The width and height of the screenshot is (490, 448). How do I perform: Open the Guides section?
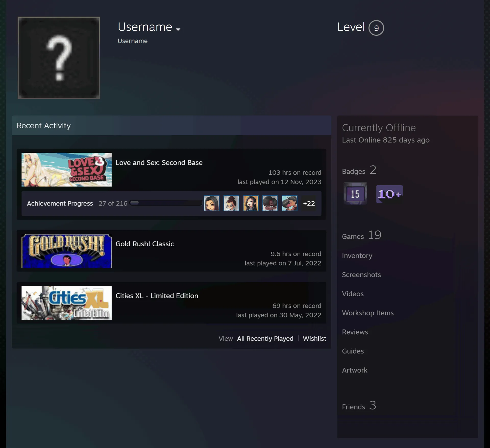[x=353, y=351]
